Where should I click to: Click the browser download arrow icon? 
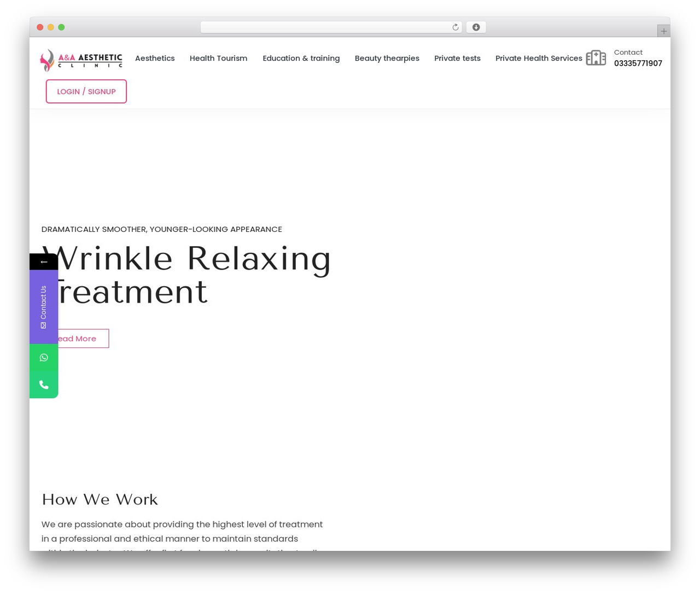click(x=476, y=27)
